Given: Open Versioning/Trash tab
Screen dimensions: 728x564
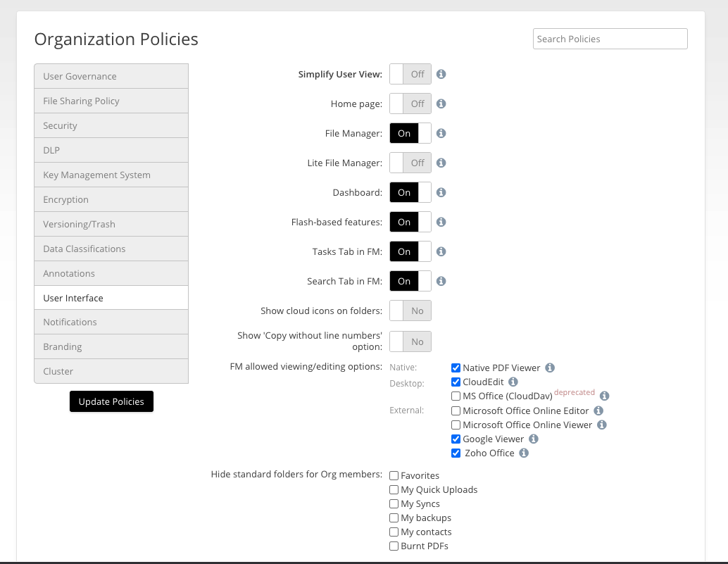Looking at the screenshot, I should 111,224.
